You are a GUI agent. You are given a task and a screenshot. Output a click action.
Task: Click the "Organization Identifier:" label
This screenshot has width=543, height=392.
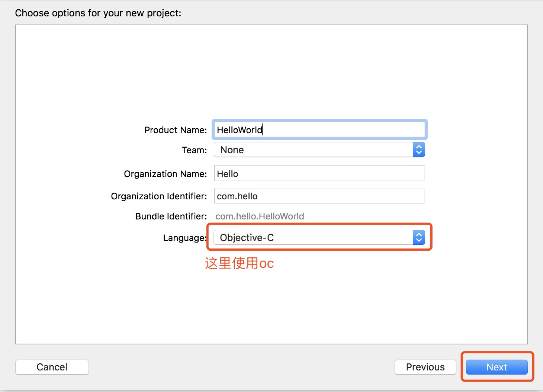159,196
